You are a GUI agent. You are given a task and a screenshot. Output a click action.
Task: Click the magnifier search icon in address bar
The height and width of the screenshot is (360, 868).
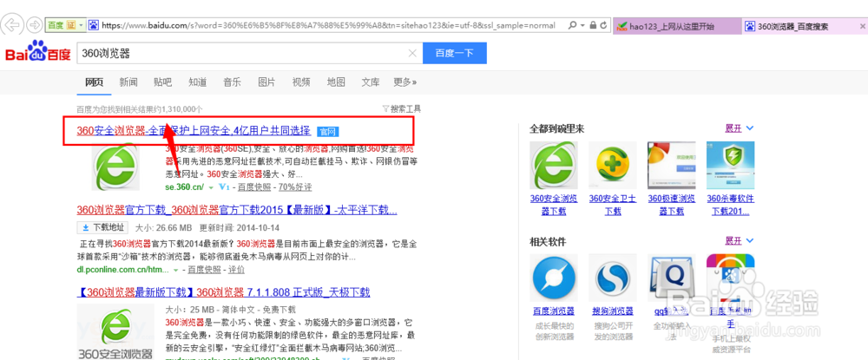click(572, 25)
